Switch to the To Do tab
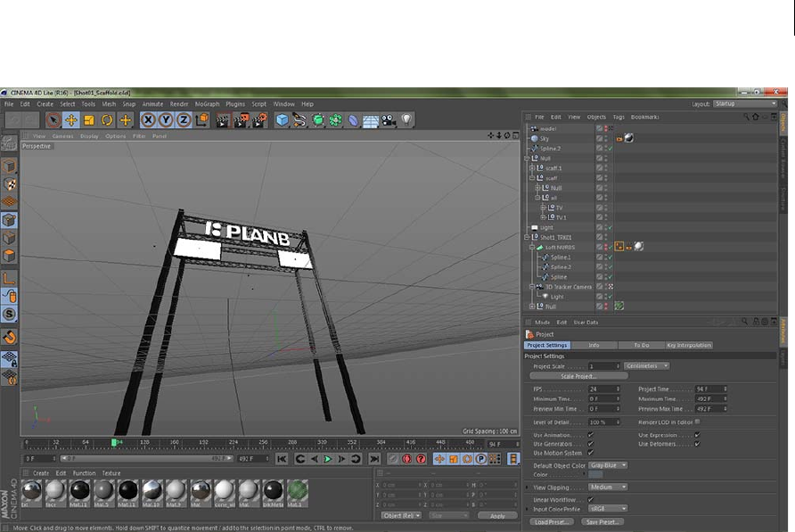 pyautogui.click(x=642, y=345)
